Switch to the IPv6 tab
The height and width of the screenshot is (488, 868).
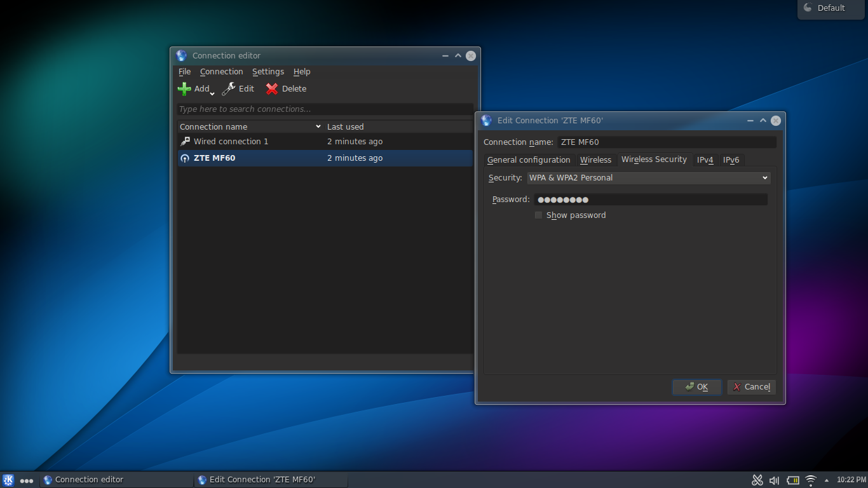731,160
